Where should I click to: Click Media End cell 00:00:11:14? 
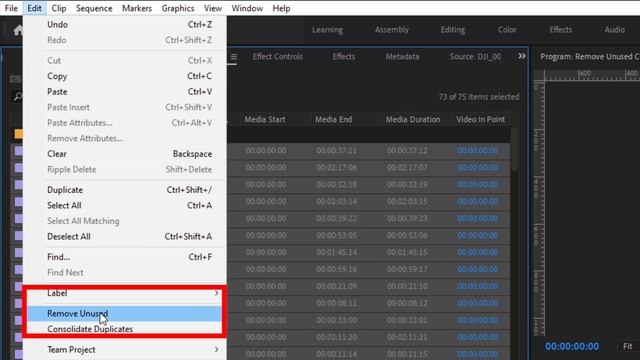tap(336, 354)
